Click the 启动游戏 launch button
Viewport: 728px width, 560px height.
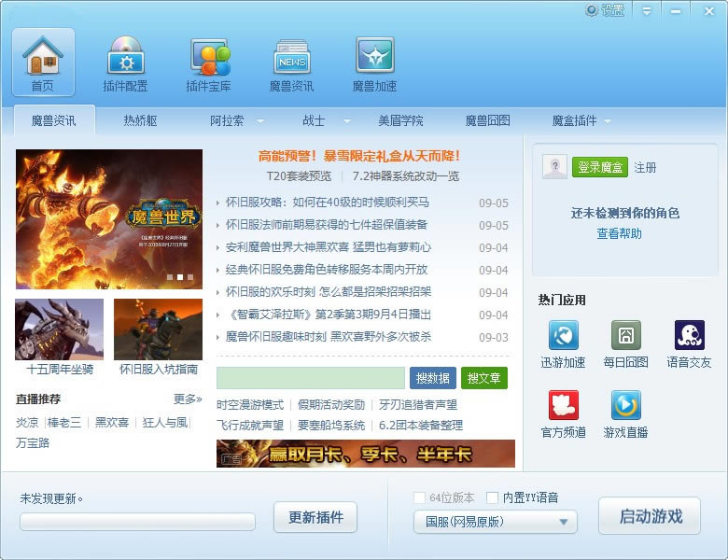[x=650, y=516]
